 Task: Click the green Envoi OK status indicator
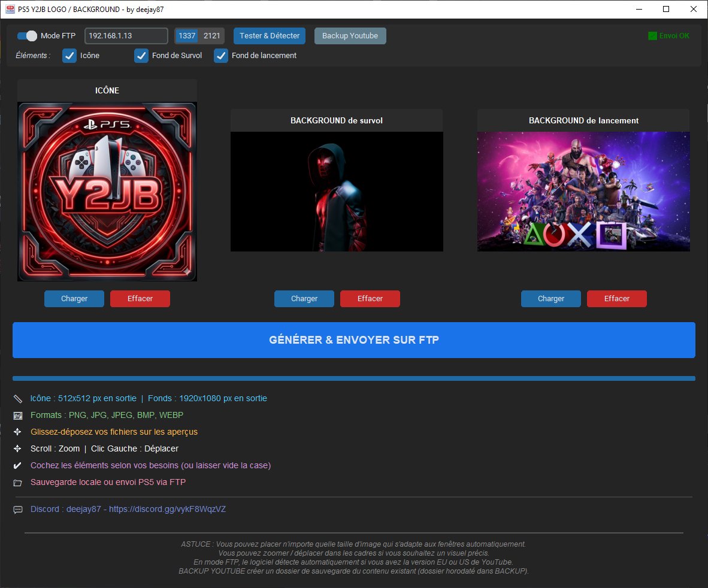668,36
